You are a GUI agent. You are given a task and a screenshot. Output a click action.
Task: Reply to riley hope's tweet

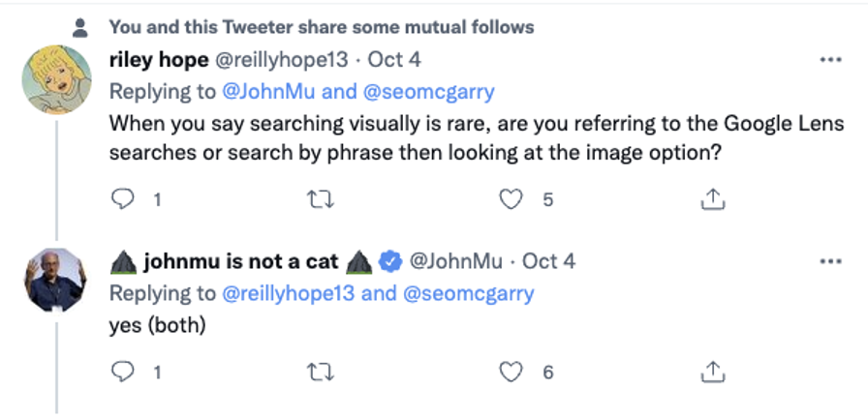click(124, 199)
